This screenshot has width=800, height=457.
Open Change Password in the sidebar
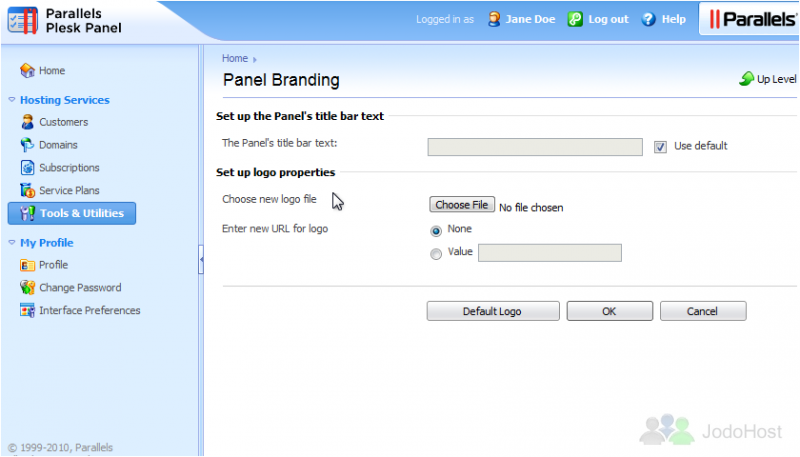click(x=80, y=288)
